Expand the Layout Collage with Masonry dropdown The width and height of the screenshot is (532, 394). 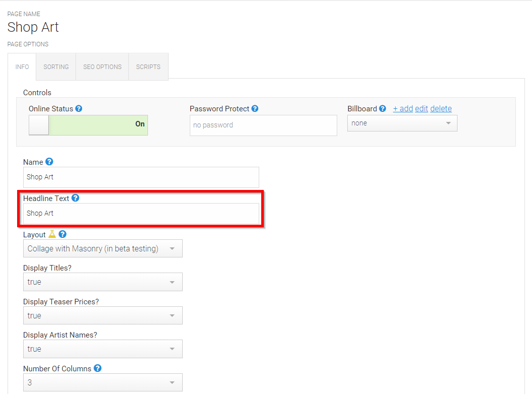[x=103, y=248]
